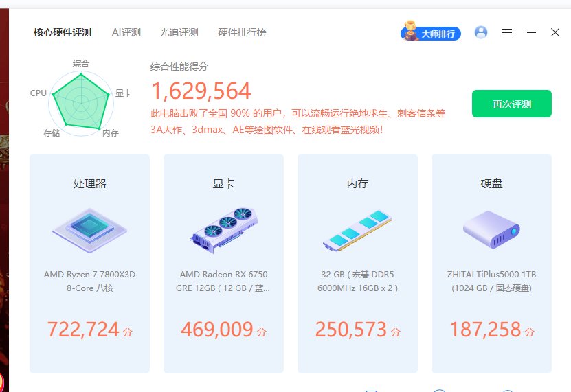The image size is (571, 392).
Task: Click the overall score 1,629,564
Action: tap(201, 91)
